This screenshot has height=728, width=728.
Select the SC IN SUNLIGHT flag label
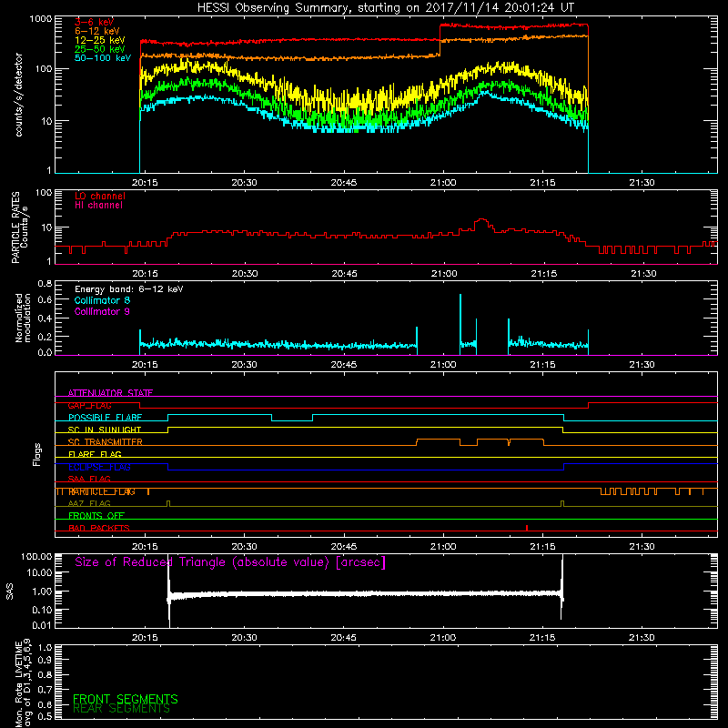[x=105, y=430]
